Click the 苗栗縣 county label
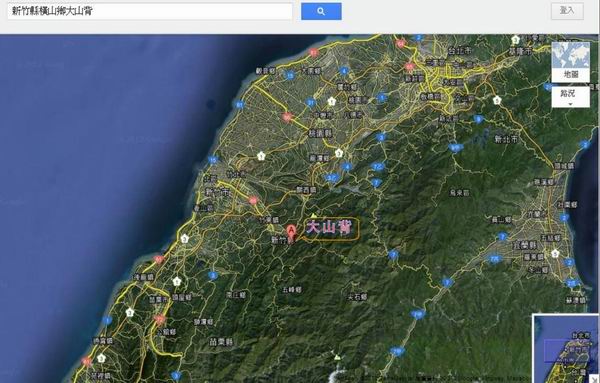600x383 pixels. [x=221, y=342]
